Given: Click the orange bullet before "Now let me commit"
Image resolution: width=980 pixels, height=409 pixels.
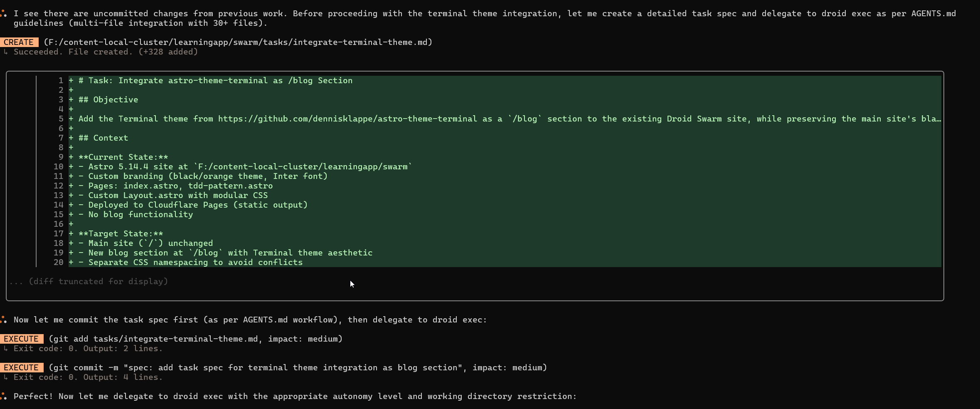Looking at the screenshot, I should click(x=4, y=320).
